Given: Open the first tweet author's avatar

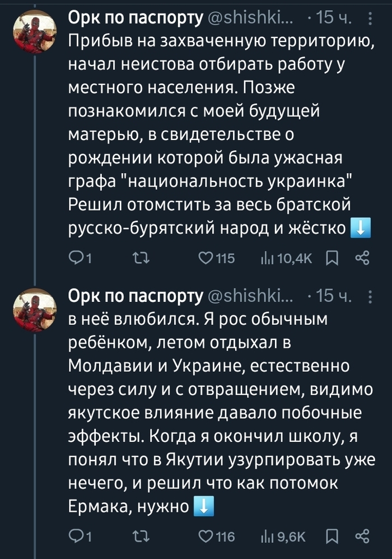Looking at the screenshot, I should pos(35,32).
